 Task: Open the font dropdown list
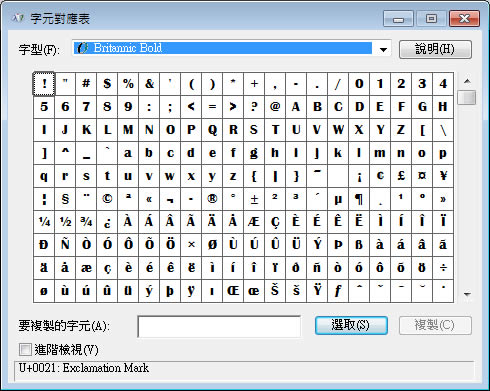tap(383, 49)
